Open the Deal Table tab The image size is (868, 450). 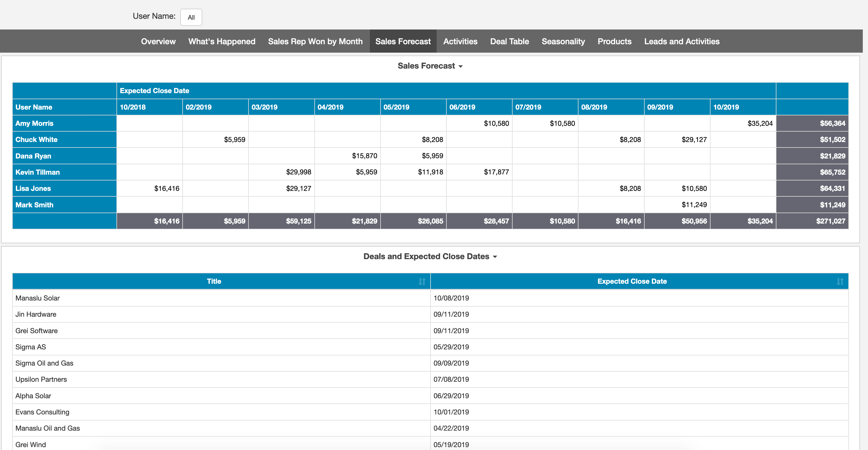point(509,41)
